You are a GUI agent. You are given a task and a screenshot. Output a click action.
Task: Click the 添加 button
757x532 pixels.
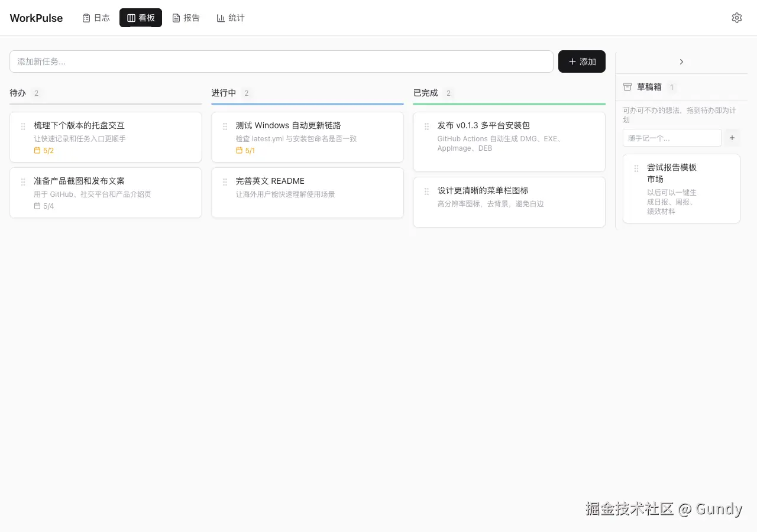click(x=582, y=61)
